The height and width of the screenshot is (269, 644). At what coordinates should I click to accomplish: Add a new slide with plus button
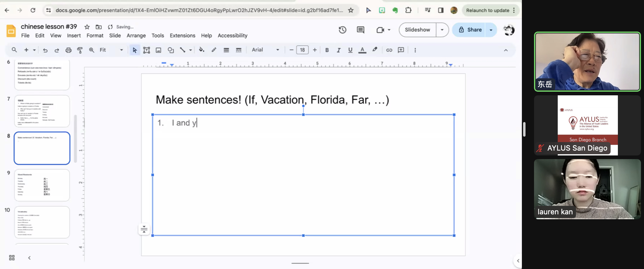pyautogui.click(x=26, y=50)
